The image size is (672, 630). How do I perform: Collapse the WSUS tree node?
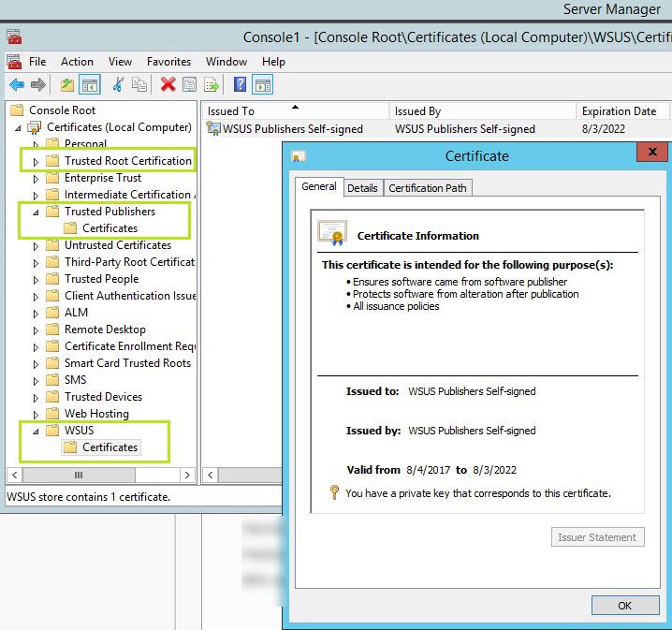[37, 431]
